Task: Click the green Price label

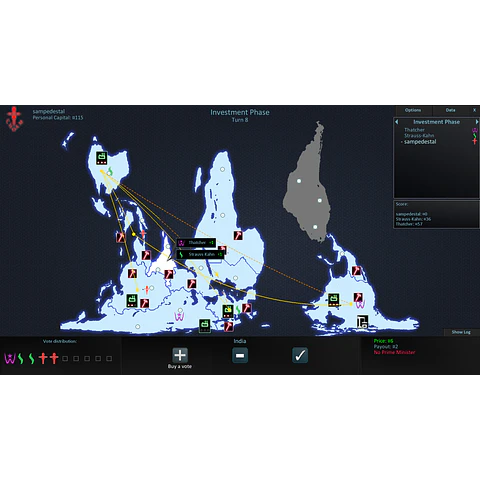Action: 383,341
